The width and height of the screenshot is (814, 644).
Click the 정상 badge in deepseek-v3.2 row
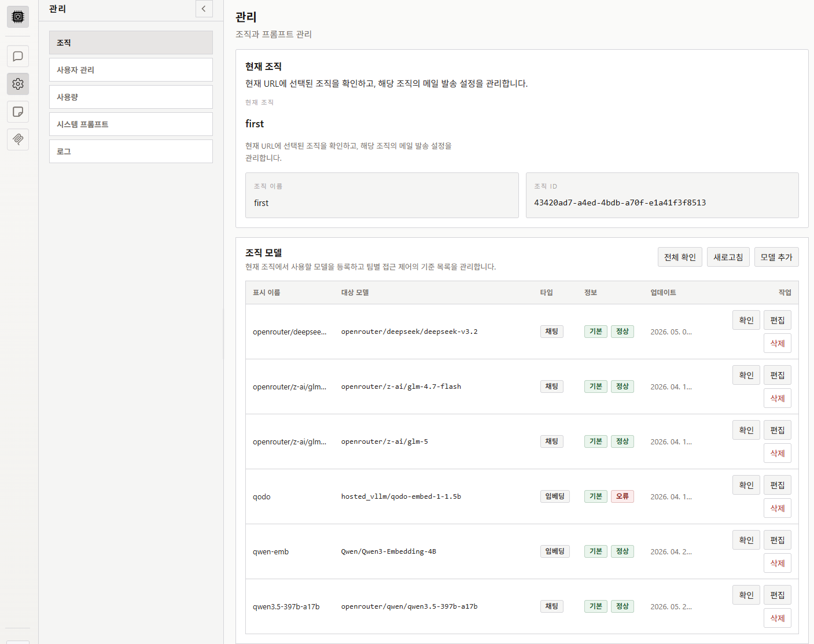click(623, 332)
